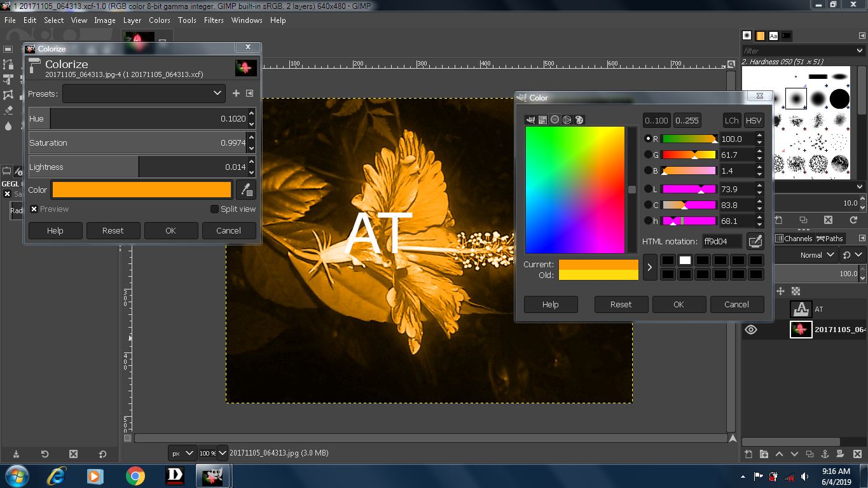The width and height of the screenshot is (868, 488).
Task: Open the Presets dropdown in Colorize
Action: coord(144,94)
